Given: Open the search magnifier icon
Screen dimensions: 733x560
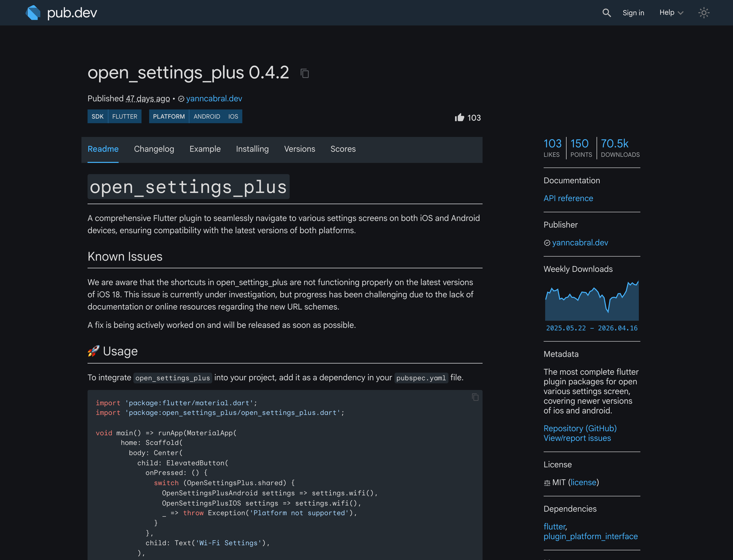Looking at the screenshot, I should [606, 13].
